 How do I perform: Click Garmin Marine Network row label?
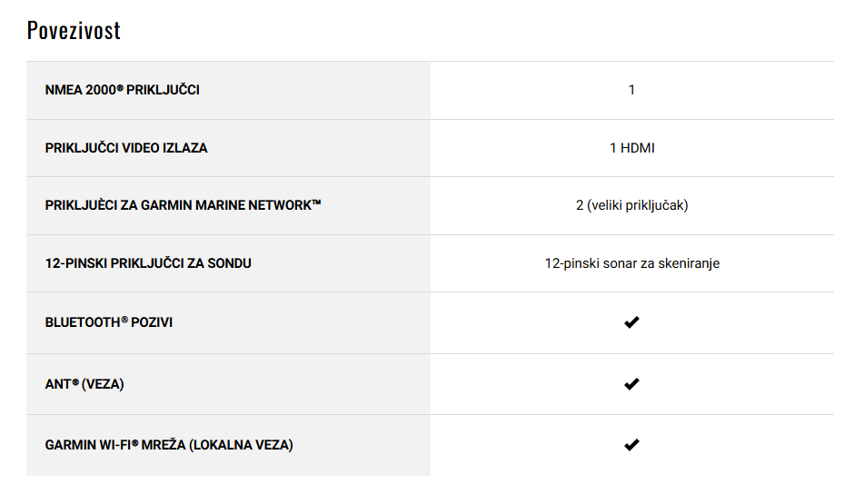click(183, 205)
